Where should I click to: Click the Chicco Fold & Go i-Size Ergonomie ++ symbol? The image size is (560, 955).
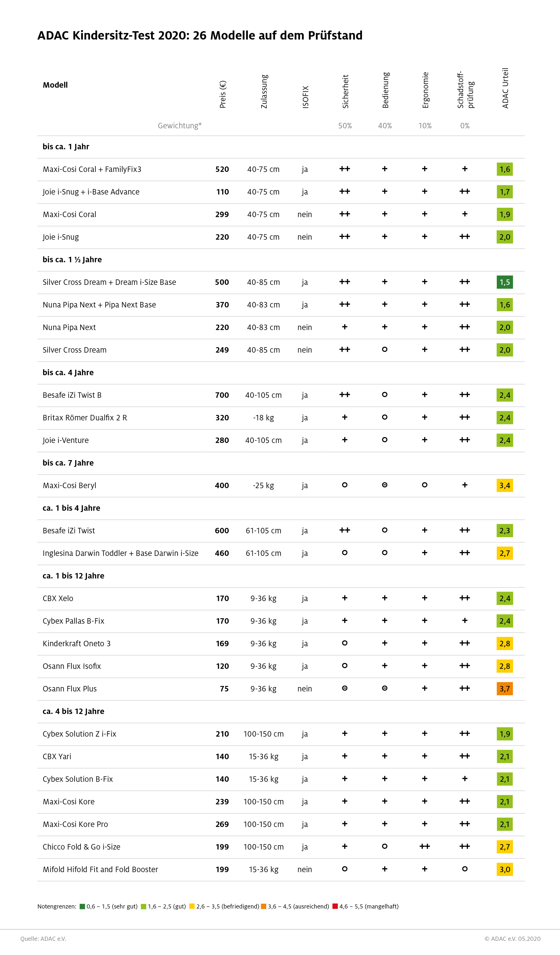[425, 846]
